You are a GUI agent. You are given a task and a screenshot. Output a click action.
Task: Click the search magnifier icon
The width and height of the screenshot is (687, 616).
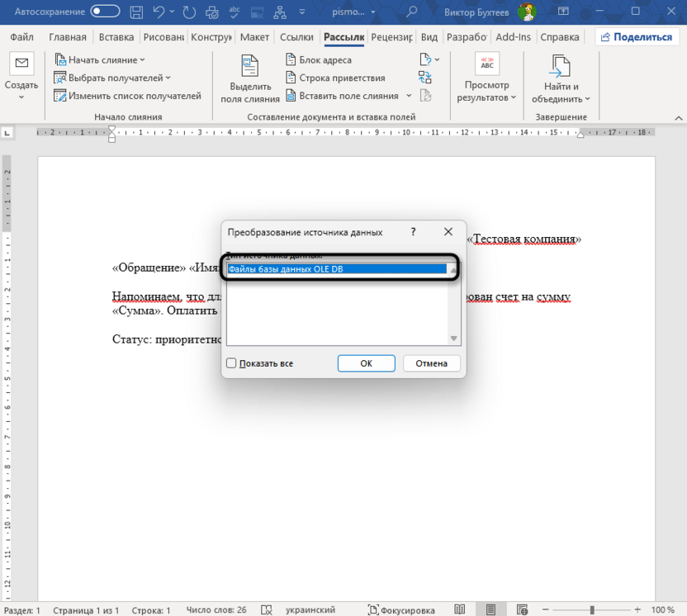(x=411, y=12)
